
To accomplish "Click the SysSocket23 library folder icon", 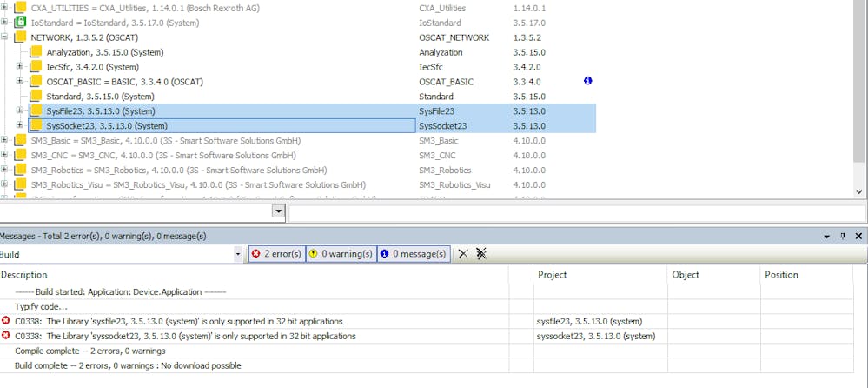I will [36, 126].
